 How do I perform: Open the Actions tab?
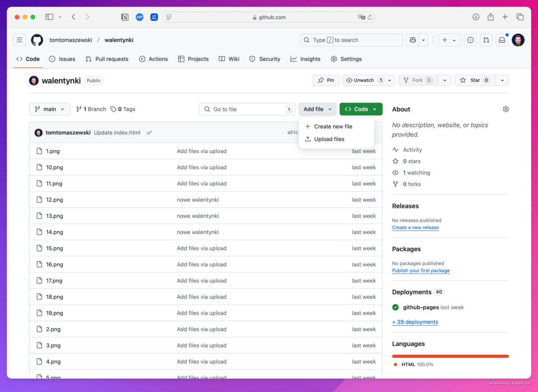click(x=153, y=59)
